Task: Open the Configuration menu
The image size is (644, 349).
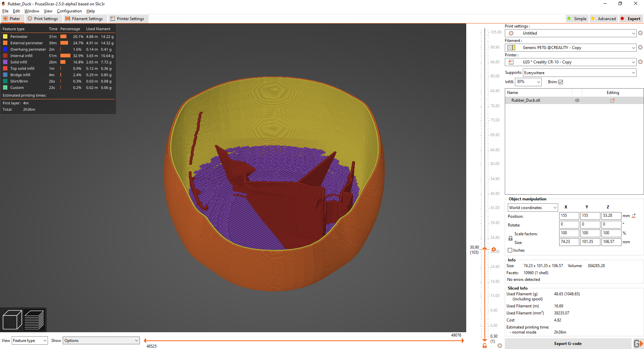Action: point(69,11)
